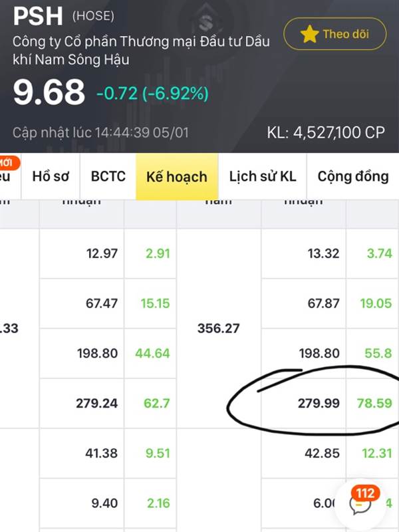The width and height of the screenshot is (399, 532).
Task: Select the 356.27 yearly plan cell
Action: pos(219,328)
